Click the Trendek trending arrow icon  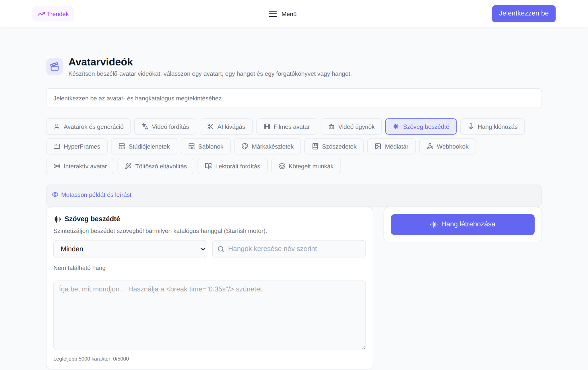(41, 14)
